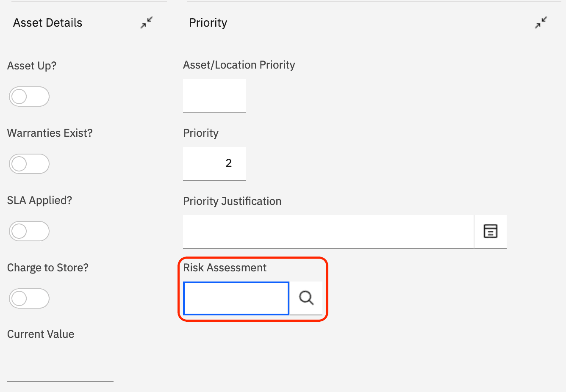Click the Risk Assessment input box
This screenshot has height=392, width=566.
pos(236,298)
